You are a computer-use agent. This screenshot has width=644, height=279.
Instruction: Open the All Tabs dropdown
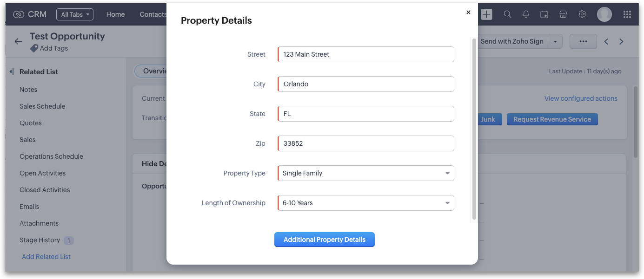coord(75,14)
